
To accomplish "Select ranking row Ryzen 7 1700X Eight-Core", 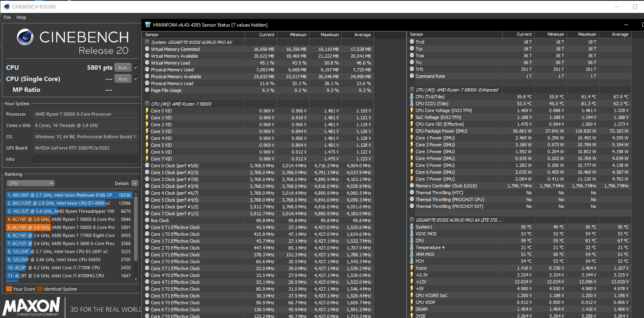I will tap(69, 235).
